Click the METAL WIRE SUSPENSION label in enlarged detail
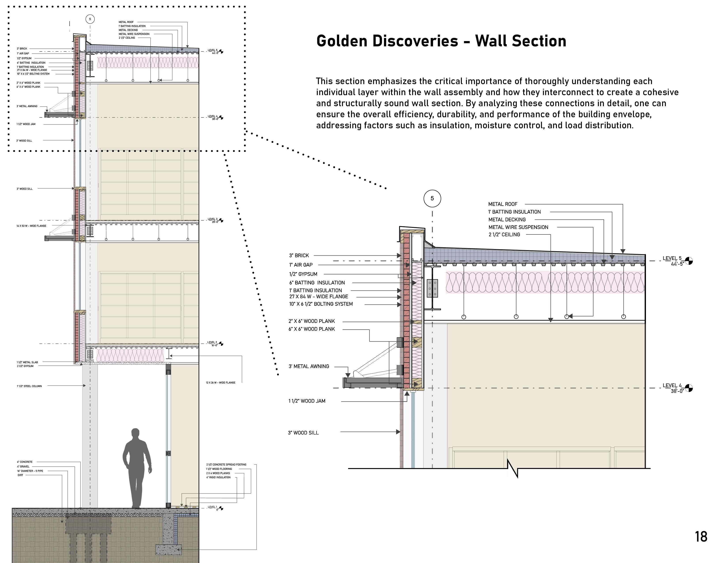This screenshot has height=563, width=728. pos(518,227)
